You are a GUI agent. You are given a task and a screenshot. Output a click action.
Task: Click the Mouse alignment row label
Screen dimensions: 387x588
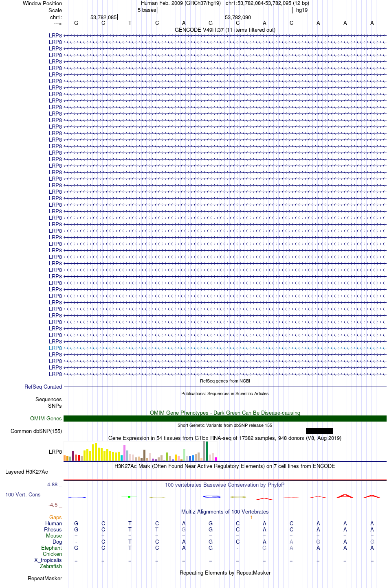54,536
